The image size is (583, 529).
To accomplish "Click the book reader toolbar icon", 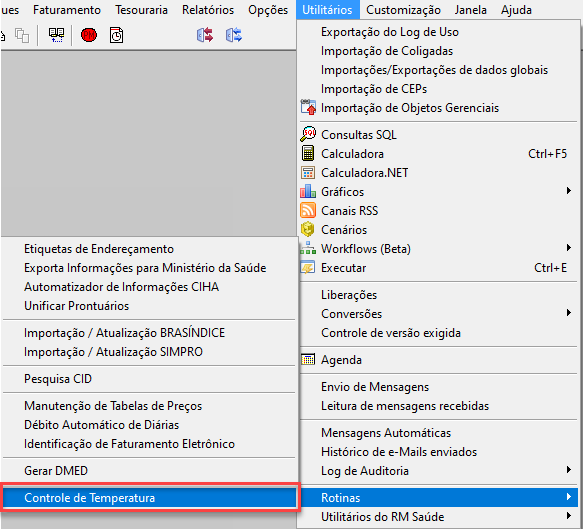I will 57,35.
